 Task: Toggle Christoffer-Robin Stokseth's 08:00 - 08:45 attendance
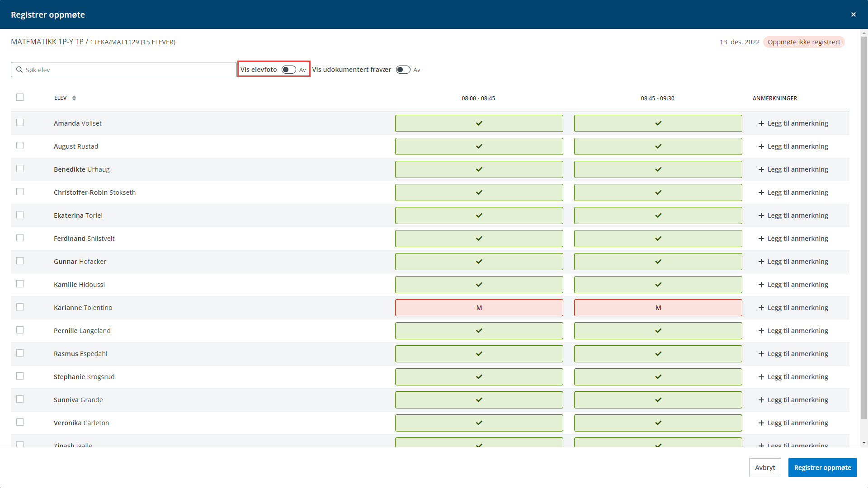[x=479, y=192]
